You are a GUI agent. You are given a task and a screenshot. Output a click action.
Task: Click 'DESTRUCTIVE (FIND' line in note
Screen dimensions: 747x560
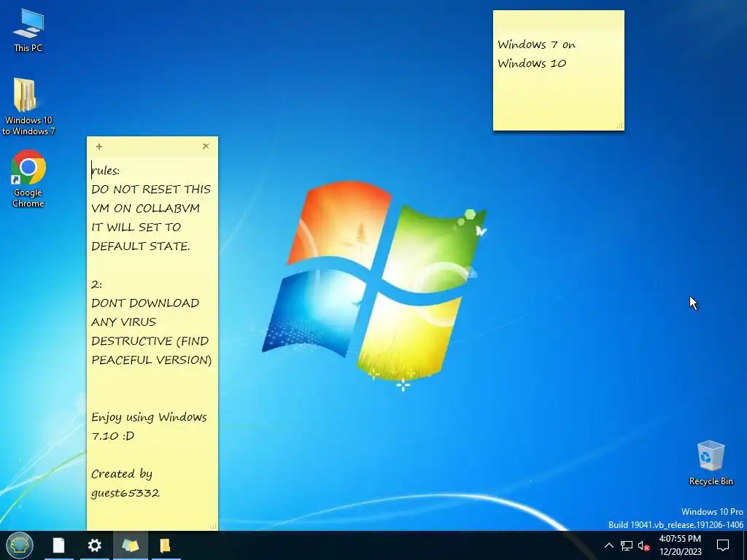pyautogui.click(x=150, y=341)
